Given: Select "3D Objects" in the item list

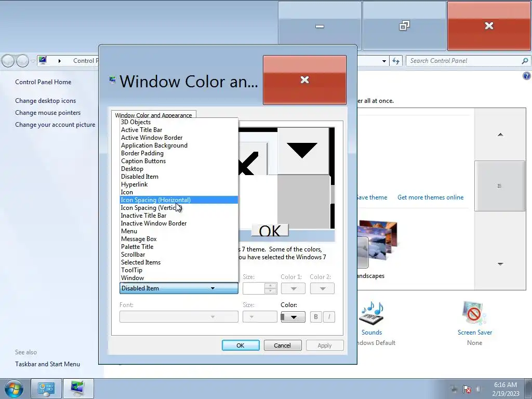Looking at the screenshot, I should click(x=179, y=122).
